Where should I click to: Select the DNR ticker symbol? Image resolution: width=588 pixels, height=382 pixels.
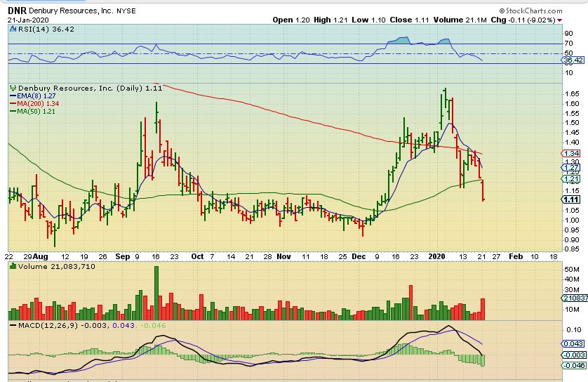pos(17,11)
